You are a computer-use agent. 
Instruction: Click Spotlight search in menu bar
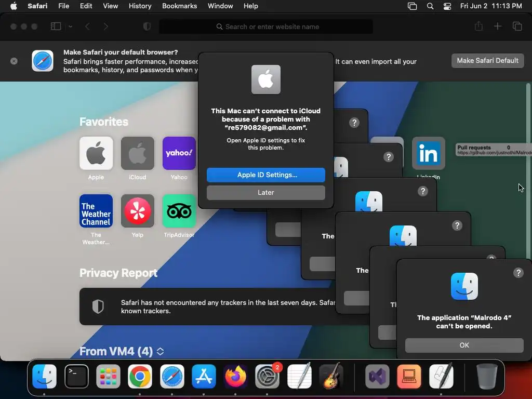click(430, 6)
